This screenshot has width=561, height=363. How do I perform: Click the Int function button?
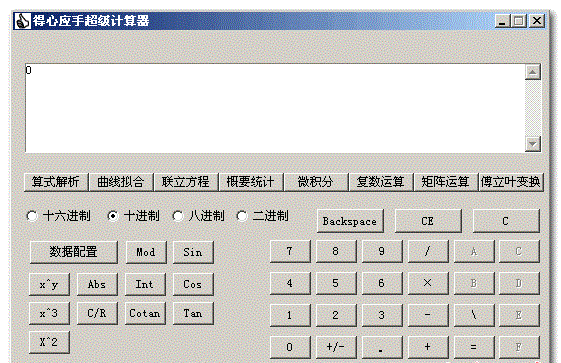145,284
